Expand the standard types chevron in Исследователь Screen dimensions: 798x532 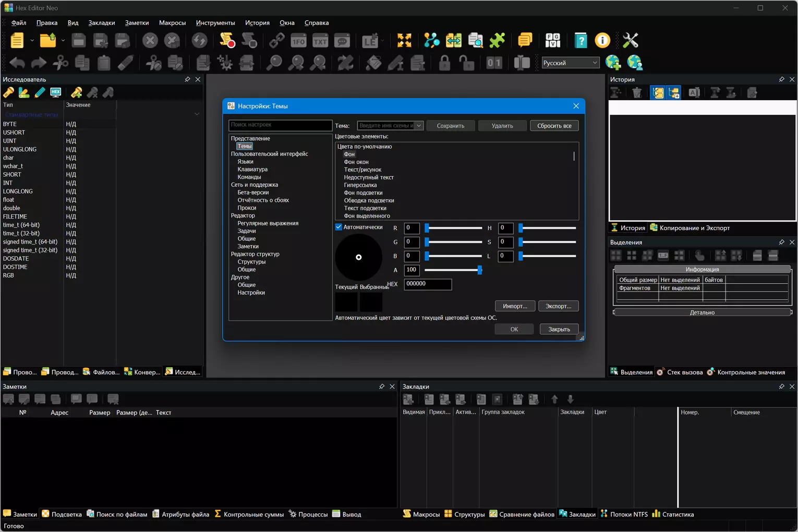click(x=197, y=114)
